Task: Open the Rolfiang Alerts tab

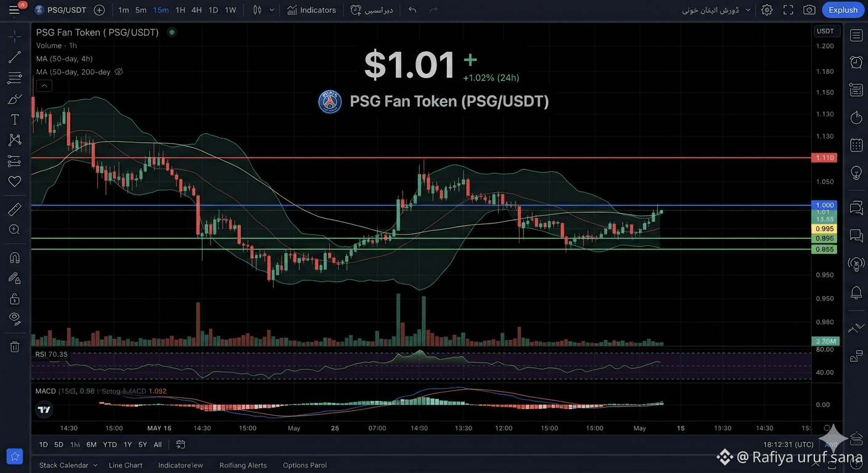Action: pyautogui.click(x=243, y=465)
